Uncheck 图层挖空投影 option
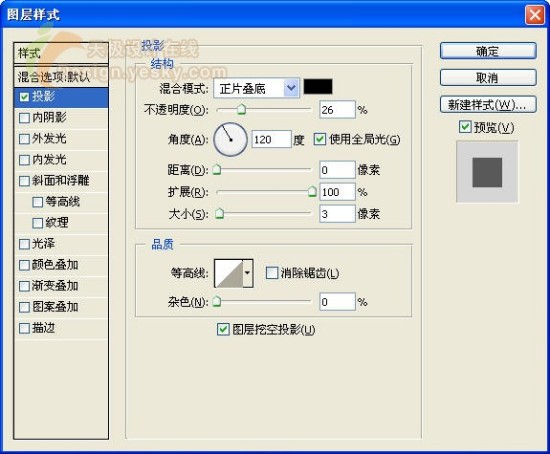 point(223,329)
